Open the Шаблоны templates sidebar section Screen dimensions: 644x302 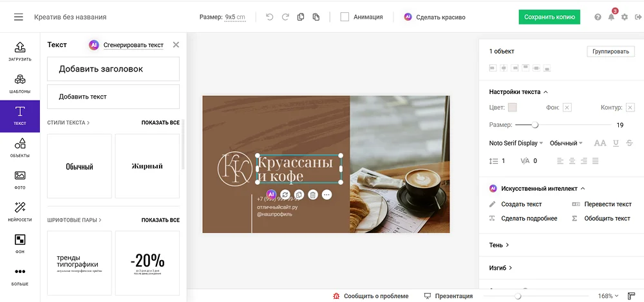[x=20, y=84]
